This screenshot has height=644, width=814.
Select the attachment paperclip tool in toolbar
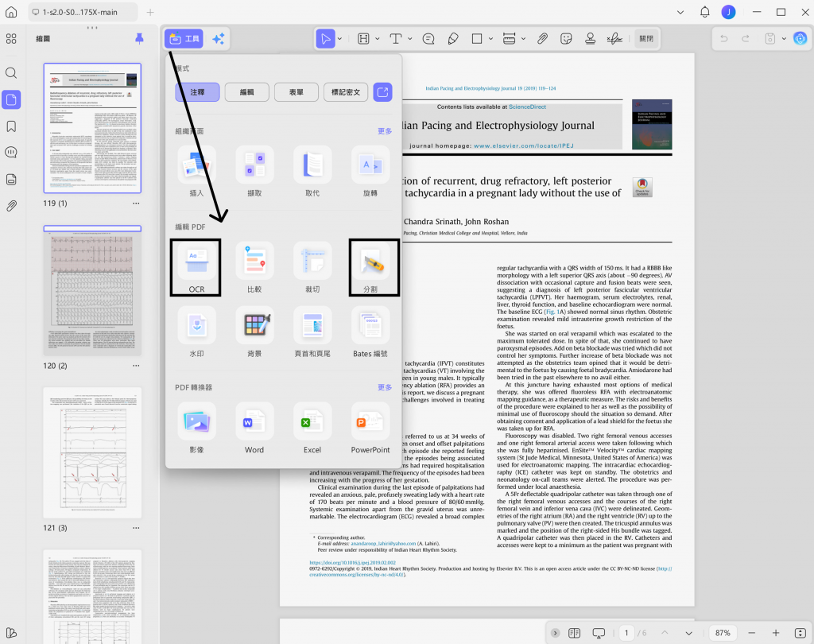[542, 38]
